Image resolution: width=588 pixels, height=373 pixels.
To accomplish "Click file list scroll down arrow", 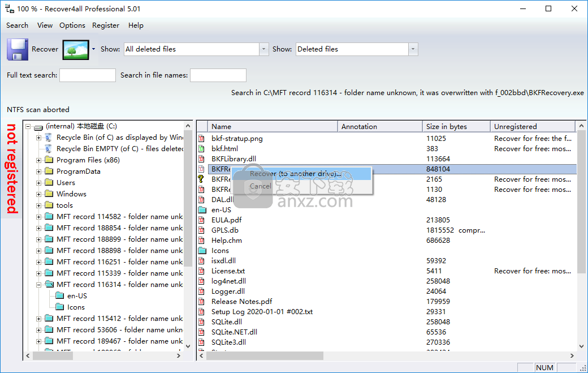I will pyautogui.click(x=581, y=346).
